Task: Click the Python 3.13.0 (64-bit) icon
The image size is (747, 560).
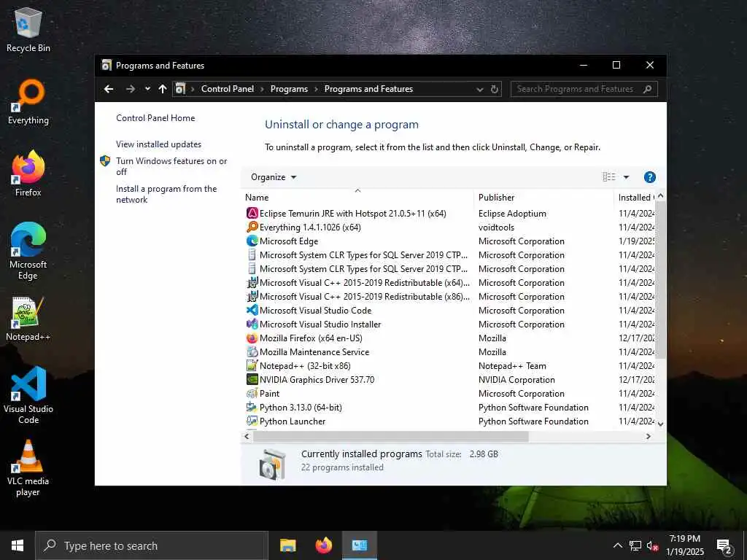Action: 252,407
